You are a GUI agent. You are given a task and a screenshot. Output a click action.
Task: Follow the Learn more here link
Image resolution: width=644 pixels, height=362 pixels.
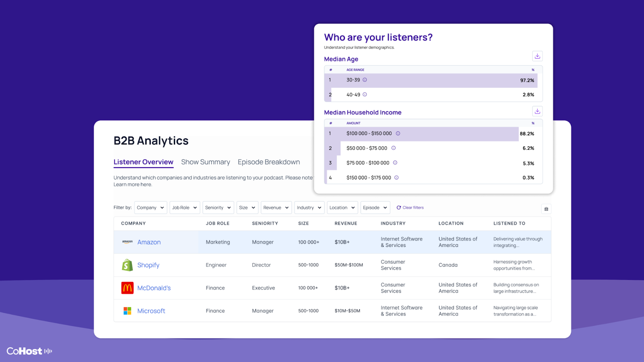133,185
